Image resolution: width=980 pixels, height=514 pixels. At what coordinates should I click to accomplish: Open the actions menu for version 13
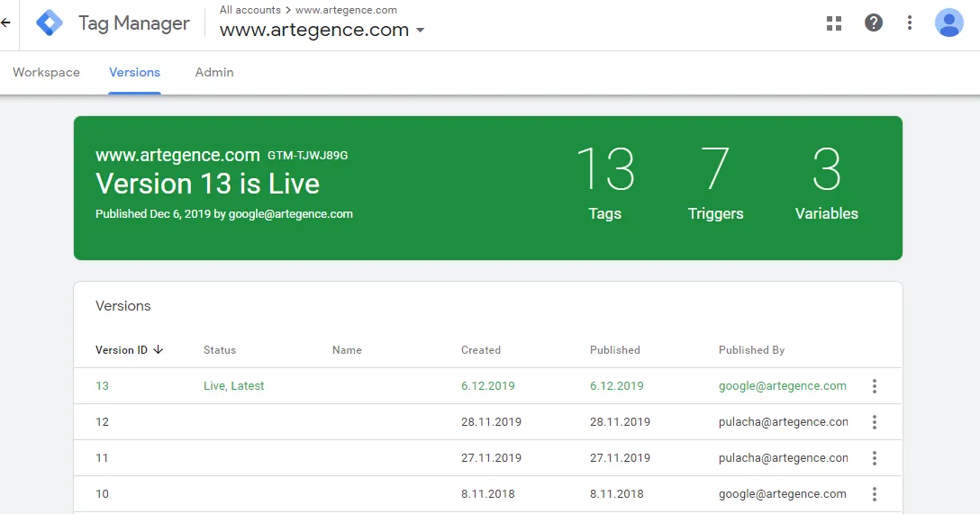click(875, 386)
